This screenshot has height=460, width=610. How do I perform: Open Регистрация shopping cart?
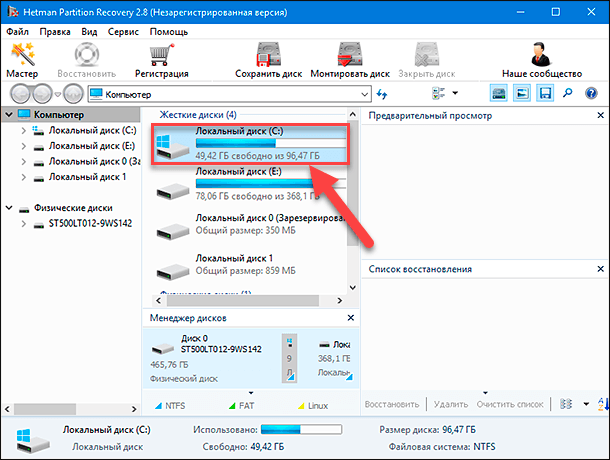click(161, 60)
